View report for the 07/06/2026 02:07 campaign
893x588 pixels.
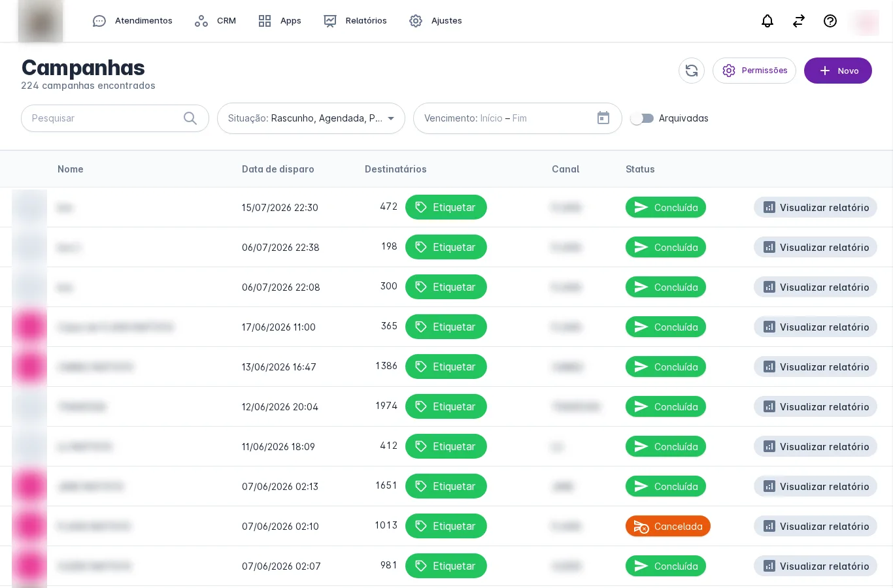[x=815, y=566]
